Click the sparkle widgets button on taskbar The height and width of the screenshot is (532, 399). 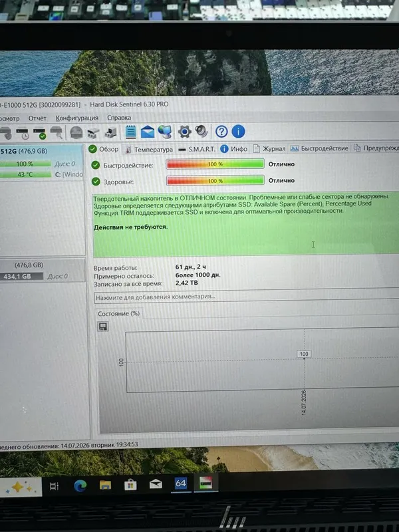(x=20, y=487)
